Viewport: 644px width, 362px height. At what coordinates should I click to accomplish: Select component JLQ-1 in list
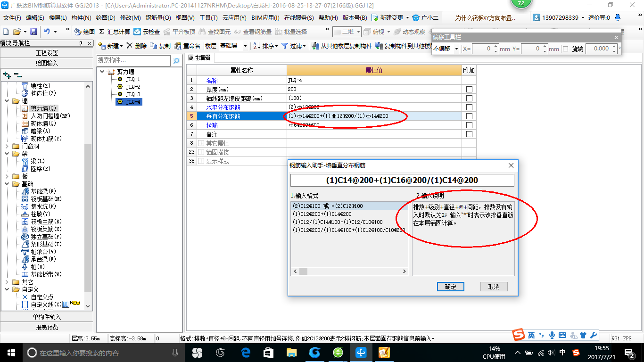[129, 79]
